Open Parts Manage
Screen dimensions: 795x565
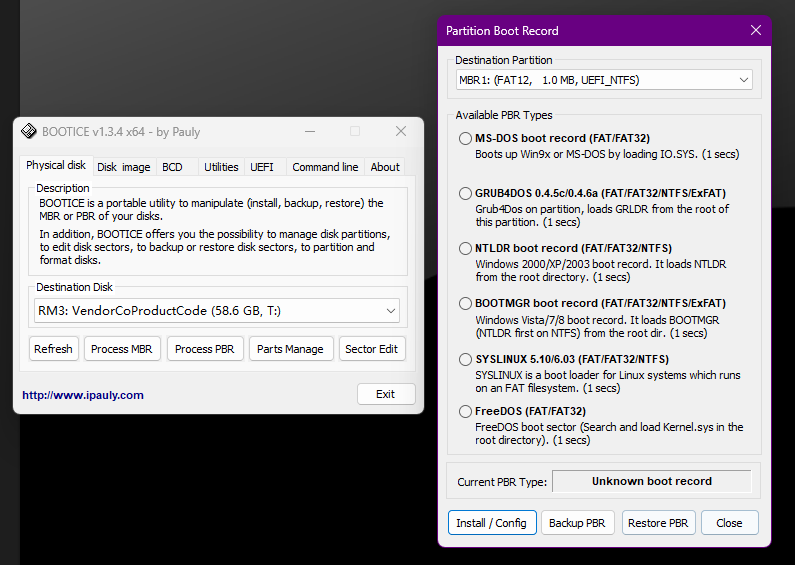(290, 349)
